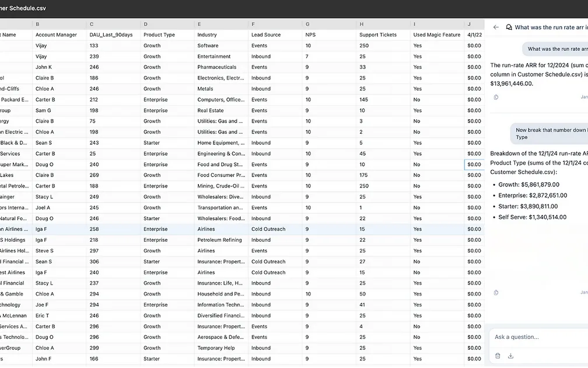Click the Used Magic Feature header cell
588x368 pixels.
[436, 34]
